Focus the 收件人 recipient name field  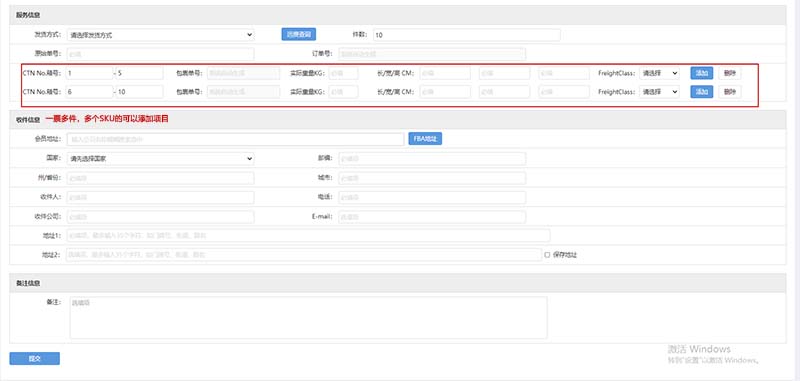coord(160,197)
